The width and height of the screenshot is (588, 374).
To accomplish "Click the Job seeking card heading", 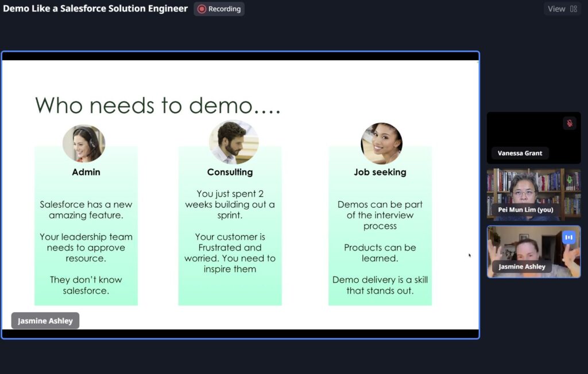I will [x=380, y=172].
